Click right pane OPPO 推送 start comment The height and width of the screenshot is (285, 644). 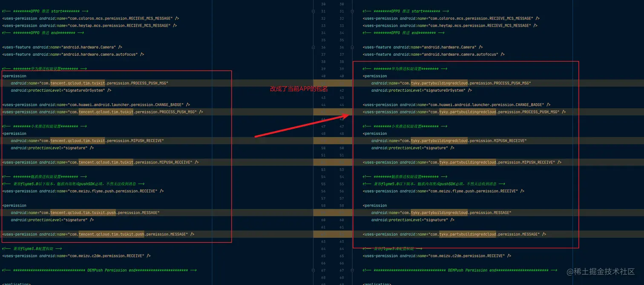[405, 11]
